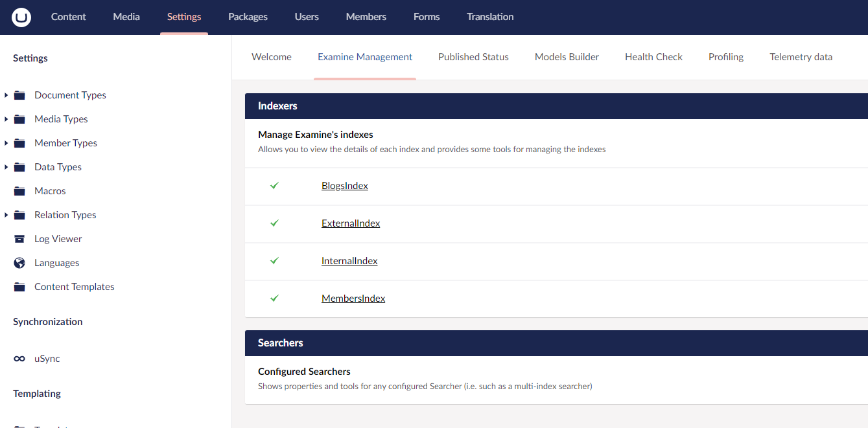Click the Data Types folder icon
The image size is (868, 428).
pos(20,167)
